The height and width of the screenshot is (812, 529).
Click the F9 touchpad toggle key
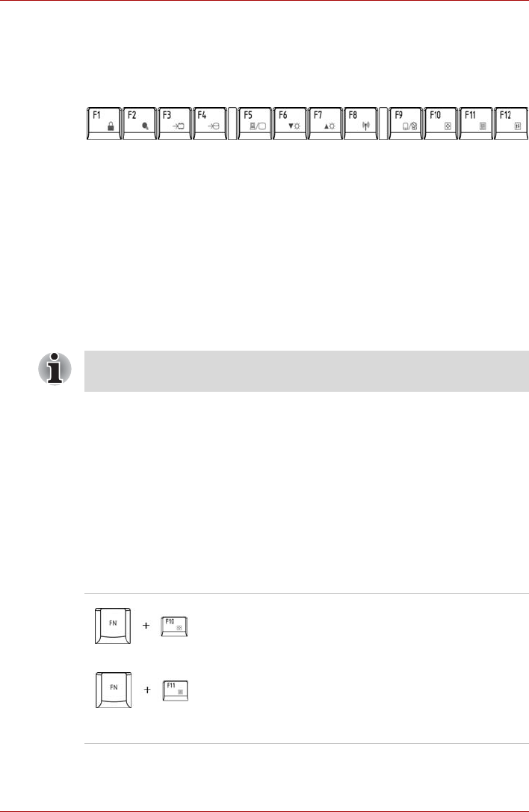pyautogui.click(x=406, y=122)
